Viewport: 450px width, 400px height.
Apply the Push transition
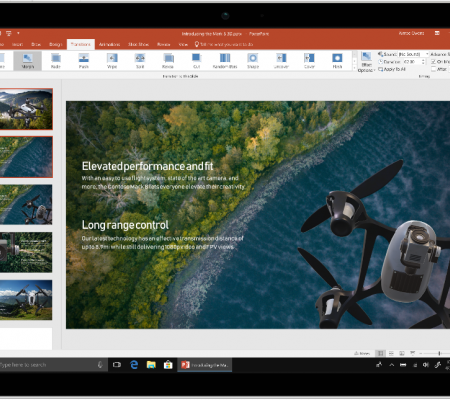pyautogui.click(x=84, y=61)
